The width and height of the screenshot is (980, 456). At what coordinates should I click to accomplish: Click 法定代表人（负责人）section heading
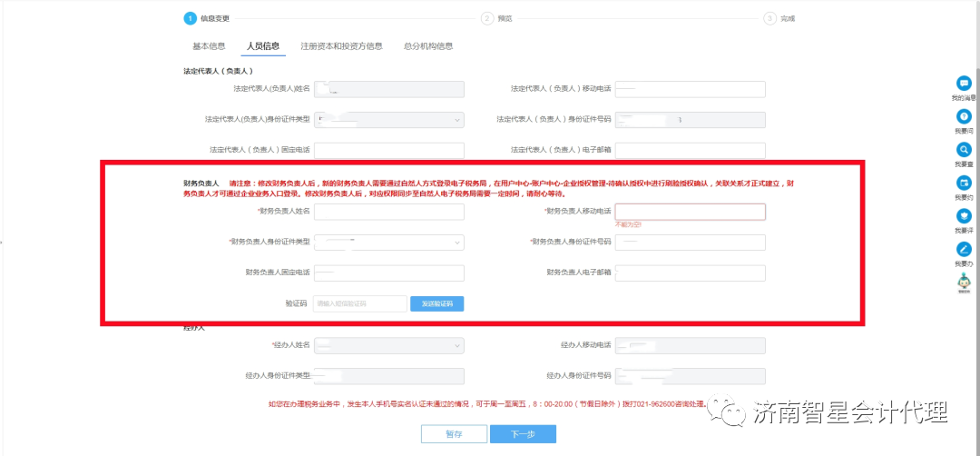(x=218, y=71)
